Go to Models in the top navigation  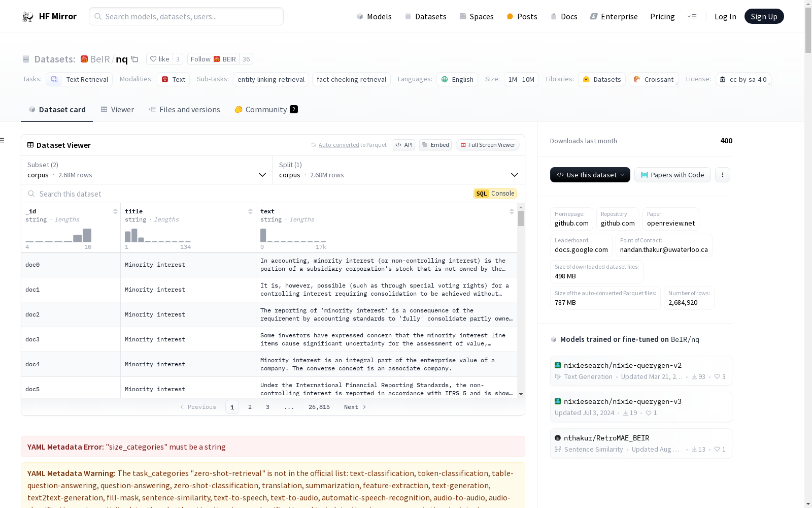tap(374, 16)
